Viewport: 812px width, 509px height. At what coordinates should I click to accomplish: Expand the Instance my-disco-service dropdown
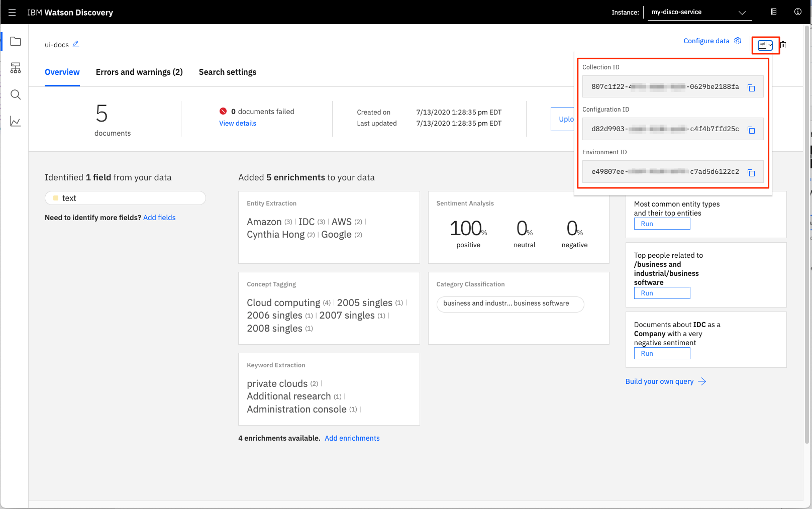click(699, 12)
